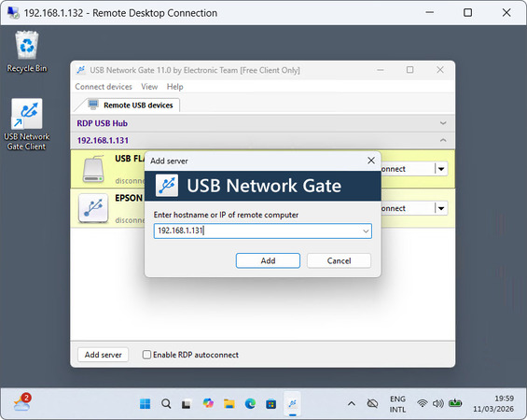Click Add server button at bottom

103,355
